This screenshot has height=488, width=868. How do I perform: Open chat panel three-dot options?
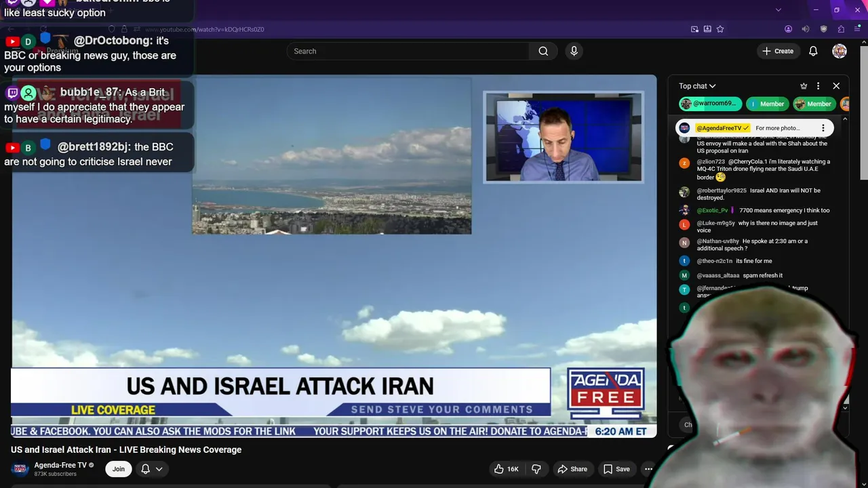(x=818, y=86)
